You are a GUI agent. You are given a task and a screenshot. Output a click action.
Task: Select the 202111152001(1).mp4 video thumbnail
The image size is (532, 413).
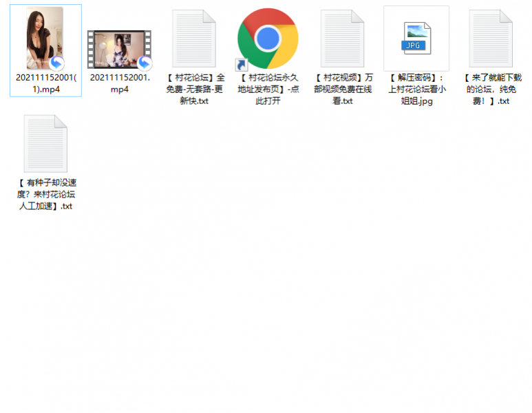point(45,38)
